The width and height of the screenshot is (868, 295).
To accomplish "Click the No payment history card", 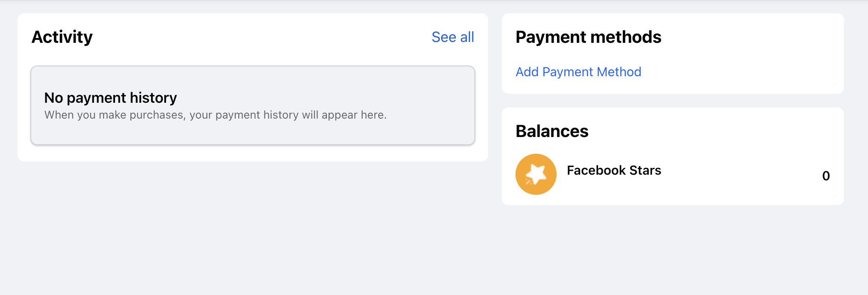I will pyautogui.click(x=253, y=105).
